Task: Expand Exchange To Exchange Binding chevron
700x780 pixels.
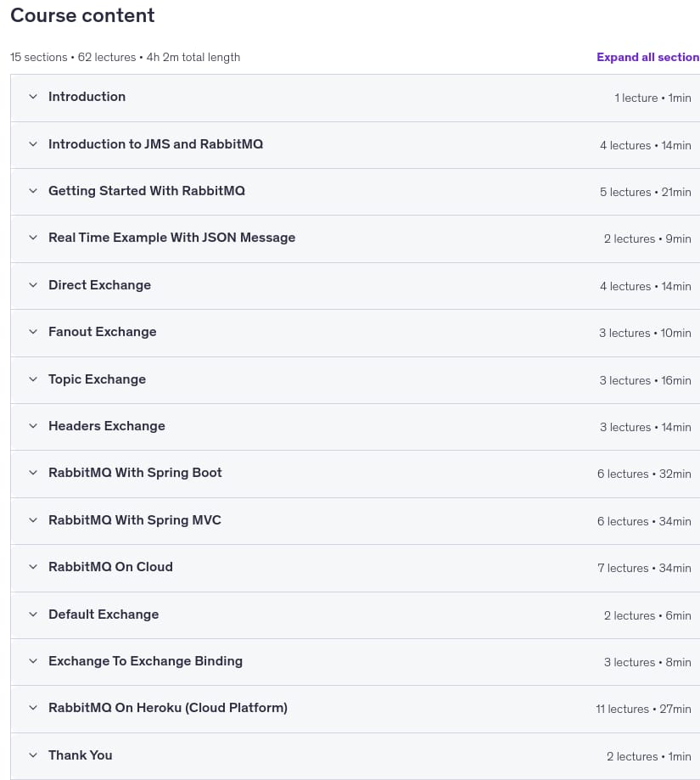Action: (x=33, y=661)
